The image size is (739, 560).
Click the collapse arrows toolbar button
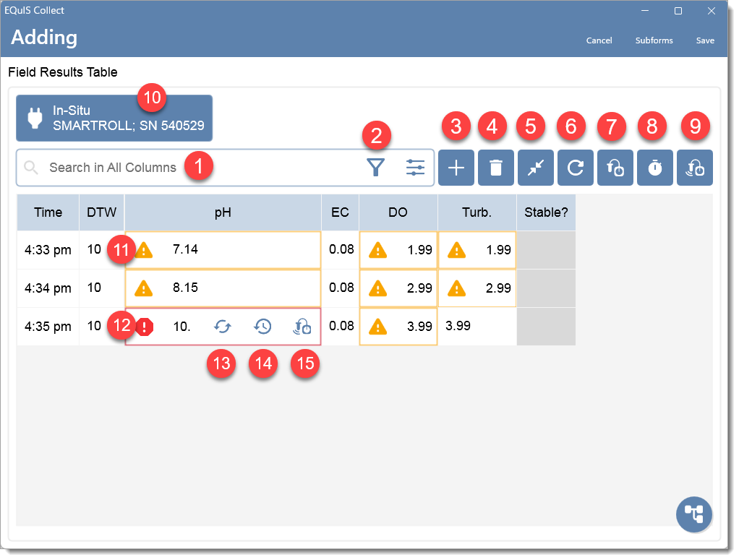pyautogui.click(x=536, y=168)
